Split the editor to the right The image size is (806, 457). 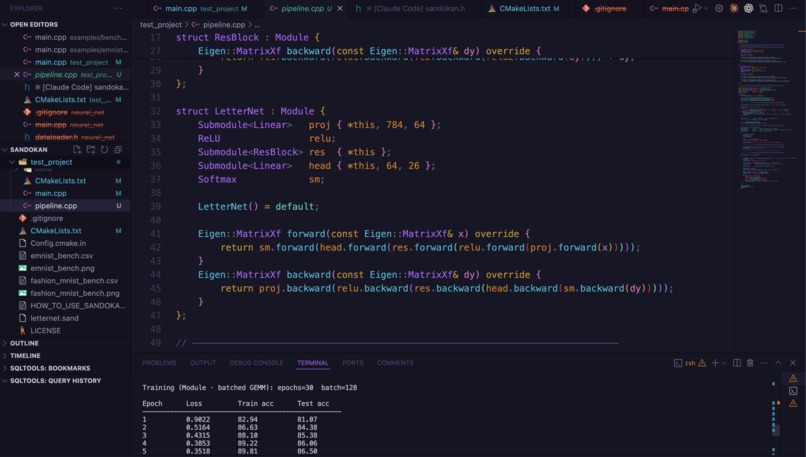[x=778, y=8]
